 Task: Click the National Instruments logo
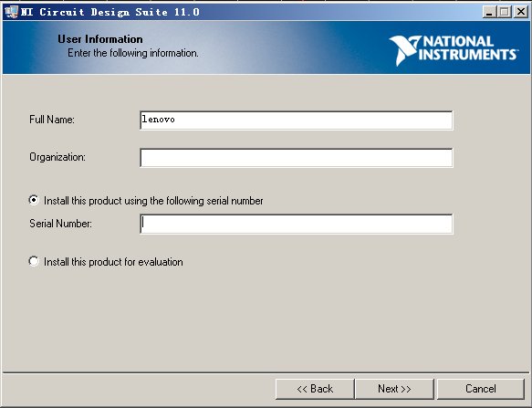[454, 50]
